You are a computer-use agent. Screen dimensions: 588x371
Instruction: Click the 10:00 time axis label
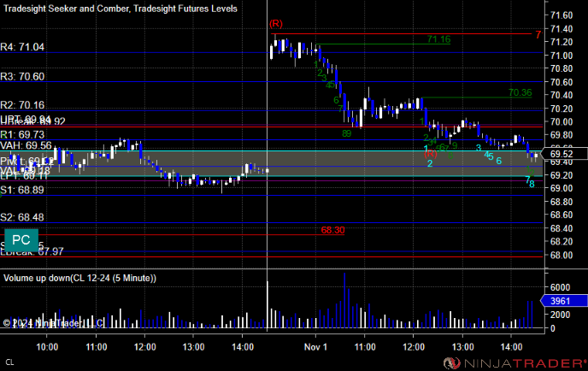point(47,346)
